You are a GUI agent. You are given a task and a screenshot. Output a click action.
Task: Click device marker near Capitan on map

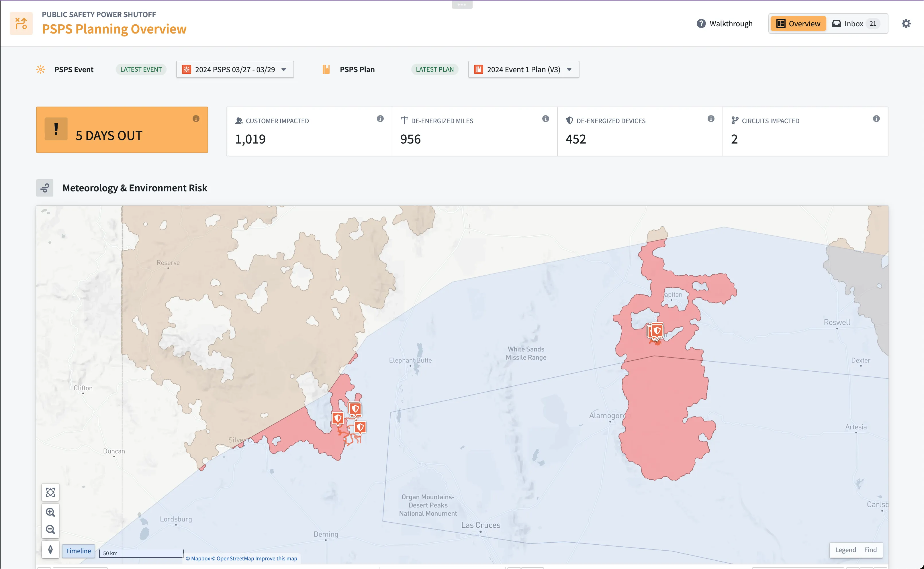coord(657,331)
